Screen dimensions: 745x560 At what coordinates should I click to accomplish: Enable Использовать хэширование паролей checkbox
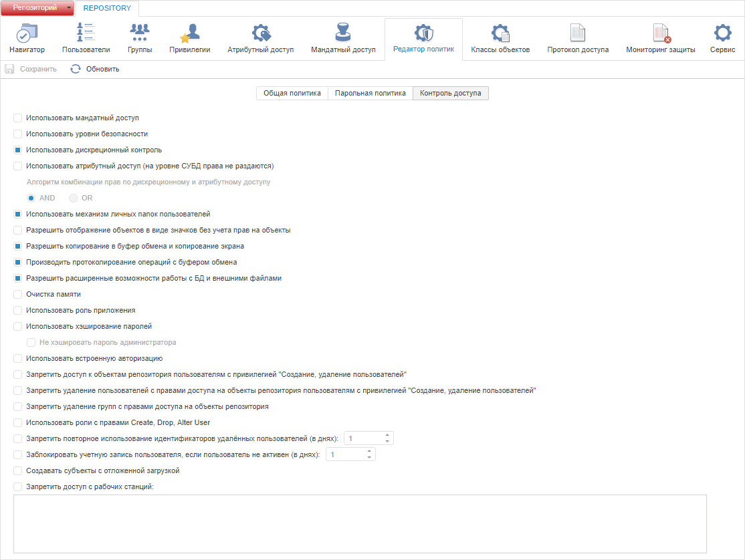tap(17, 327)
